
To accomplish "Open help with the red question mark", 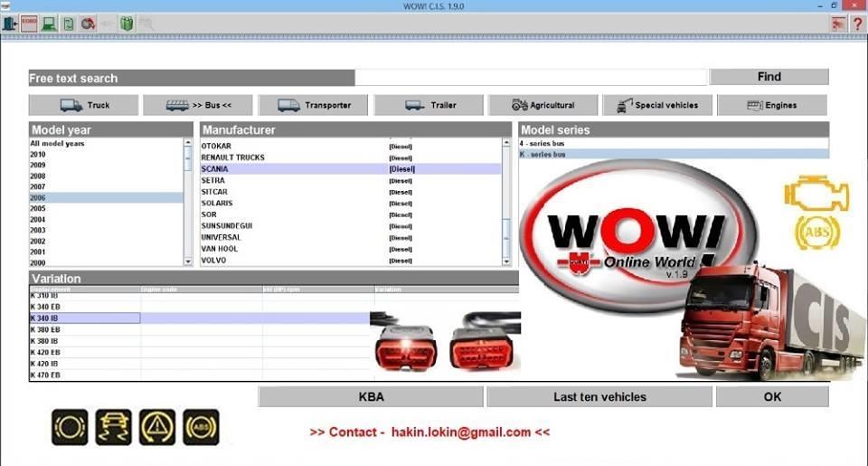I will (858, 24).
